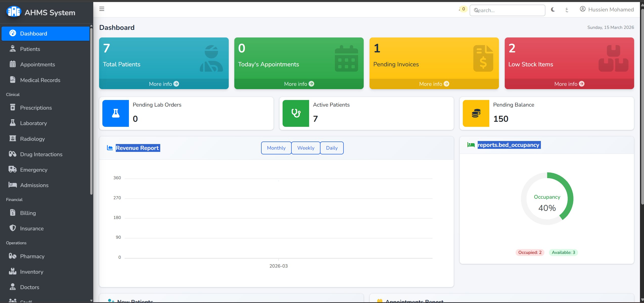644x303 pixels.
Task: Collapse the sidebar with the hamburger icon
Action: pyautogui.click(x=102, y=9)
